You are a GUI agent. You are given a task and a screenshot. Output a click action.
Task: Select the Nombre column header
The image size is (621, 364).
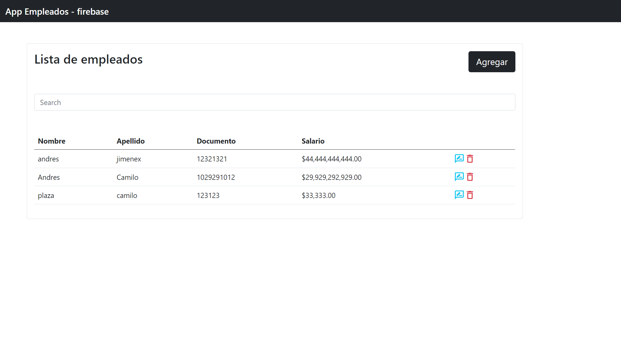pos(52,141)
